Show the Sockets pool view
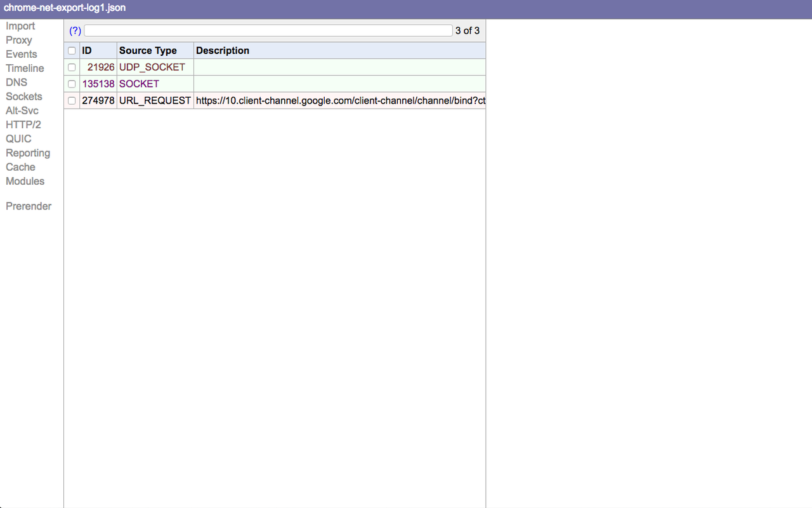The height and width of the screenshot is (508, 812). (23, 96)
